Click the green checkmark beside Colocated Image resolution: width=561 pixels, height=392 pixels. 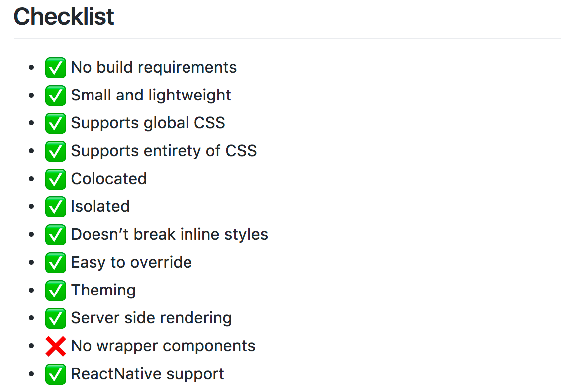(x=56, y=179)
